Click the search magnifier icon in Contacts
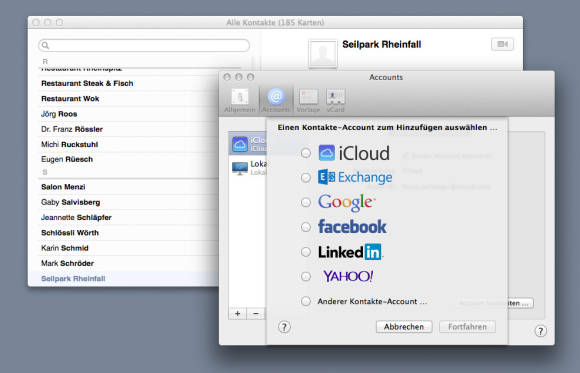 (x=45, y=46)
